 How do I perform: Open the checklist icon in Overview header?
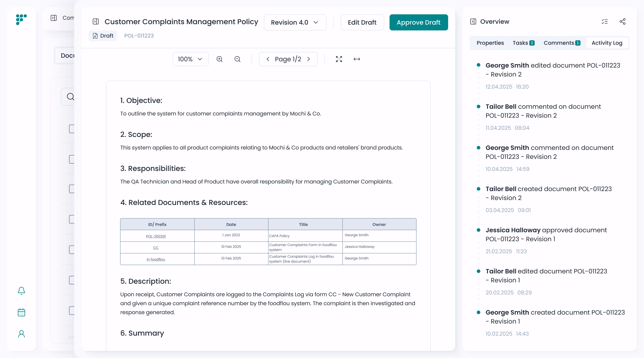tap(604, 21)
